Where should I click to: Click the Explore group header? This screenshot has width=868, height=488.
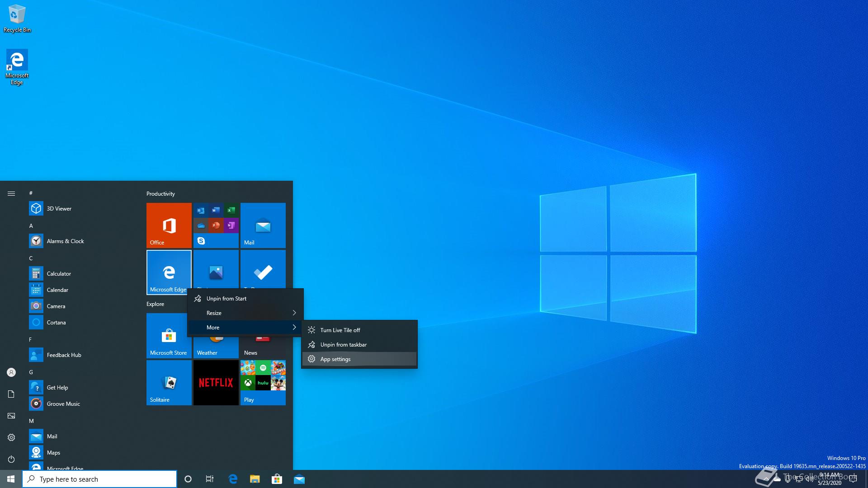pyautogui.click(x=155, y=304)
